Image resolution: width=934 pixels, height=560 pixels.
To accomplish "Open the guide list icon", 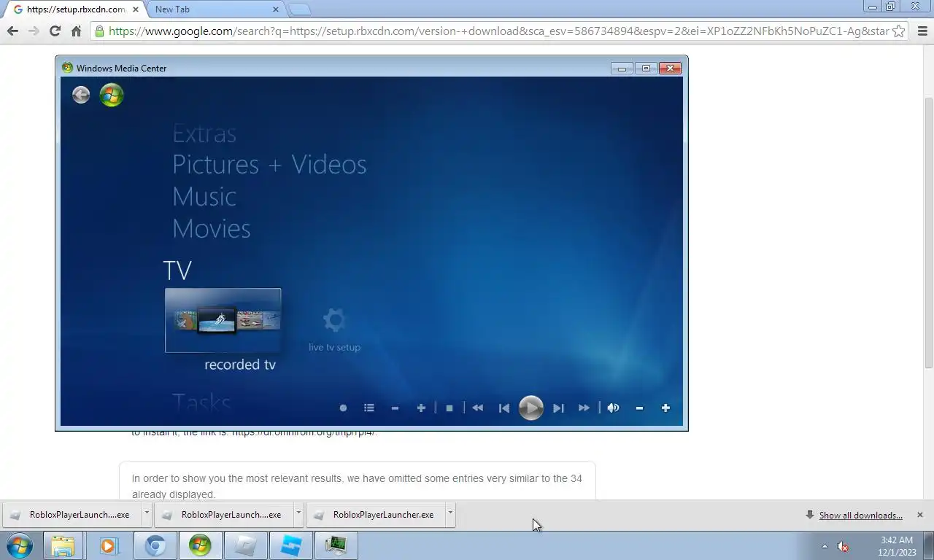I will [369, 408].
